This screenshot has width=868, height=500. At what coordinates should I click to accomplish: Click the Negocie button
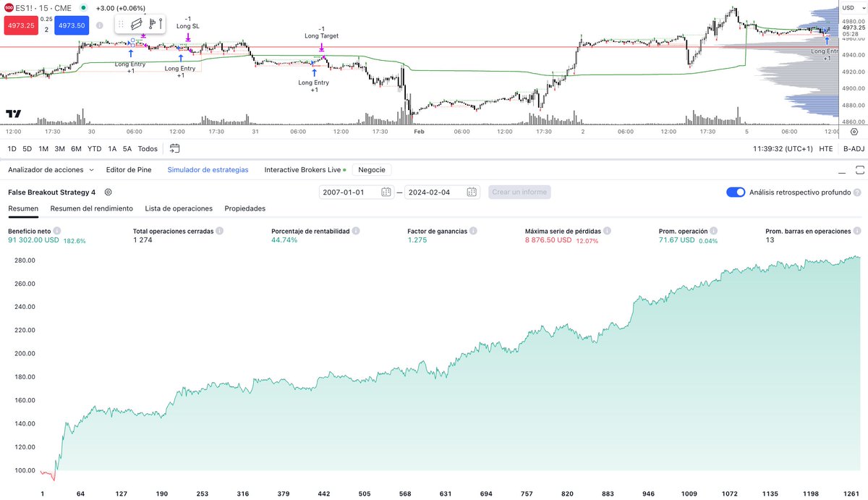point(372,169)
